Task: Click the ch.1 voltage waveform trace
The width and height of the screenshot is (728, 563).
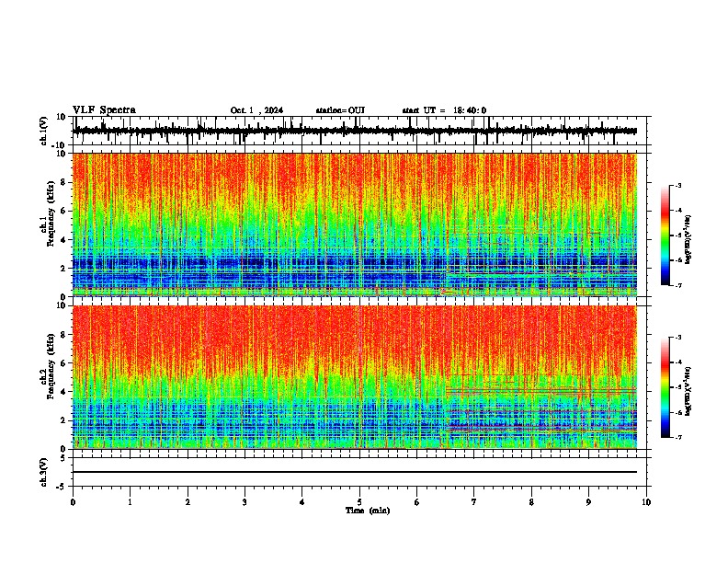Action: [x=354, y=131]
